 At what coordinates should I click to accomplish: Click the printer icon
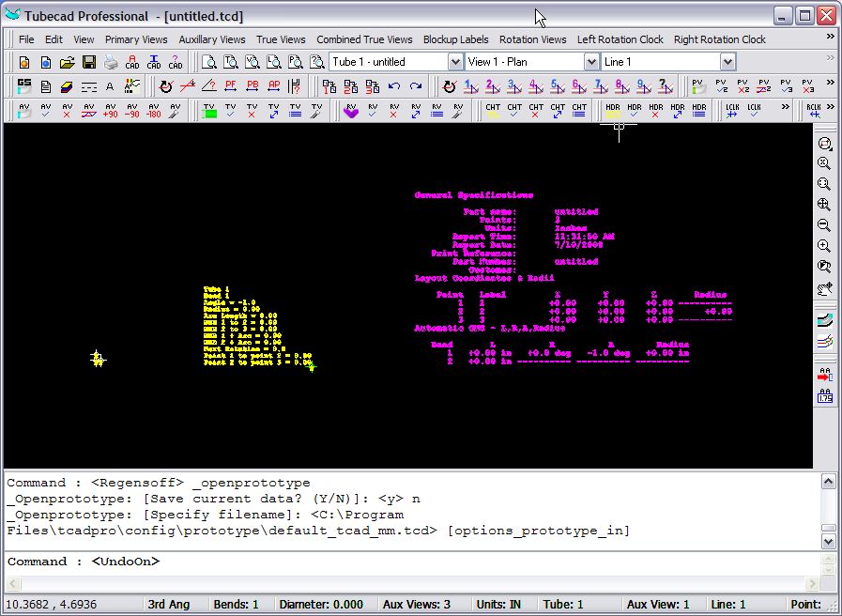pos(111,62)
